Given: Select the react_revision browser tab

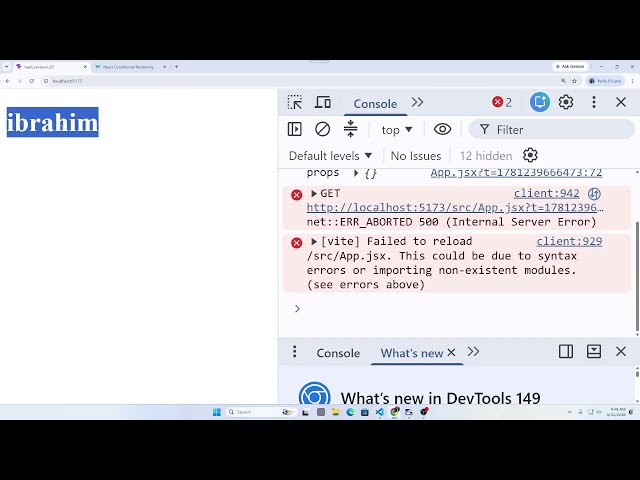Looking at the screenshot, I should (51, 67).
